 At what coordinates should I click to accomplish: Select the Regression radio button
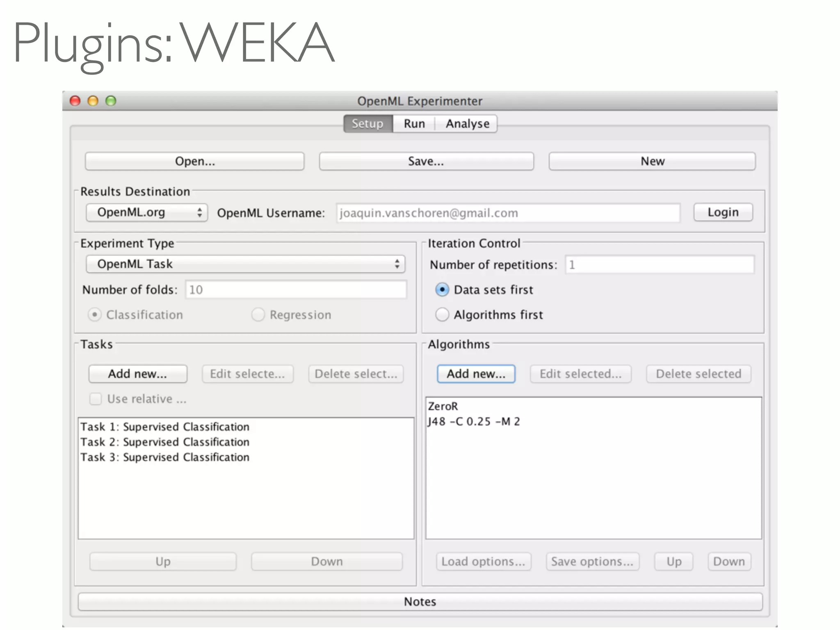258,315
